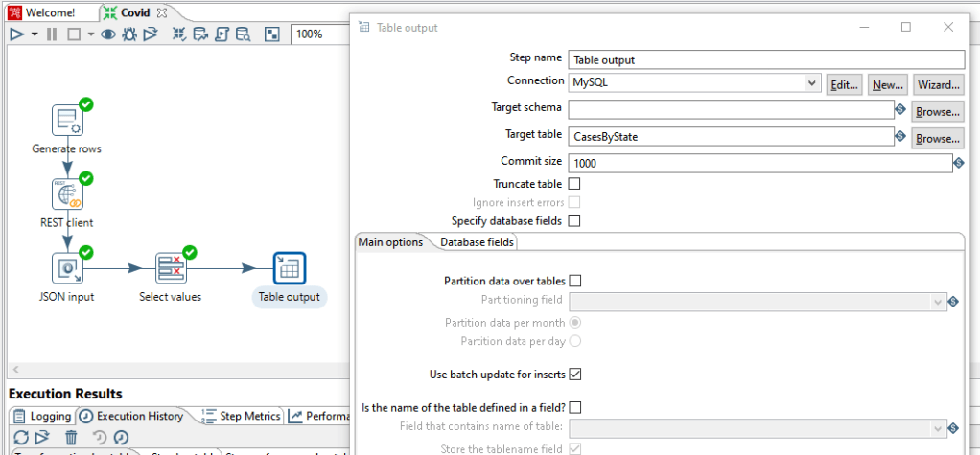980x455 pixels.
Task: Click the Debug transformation bug icon
Action: (129, 34)
